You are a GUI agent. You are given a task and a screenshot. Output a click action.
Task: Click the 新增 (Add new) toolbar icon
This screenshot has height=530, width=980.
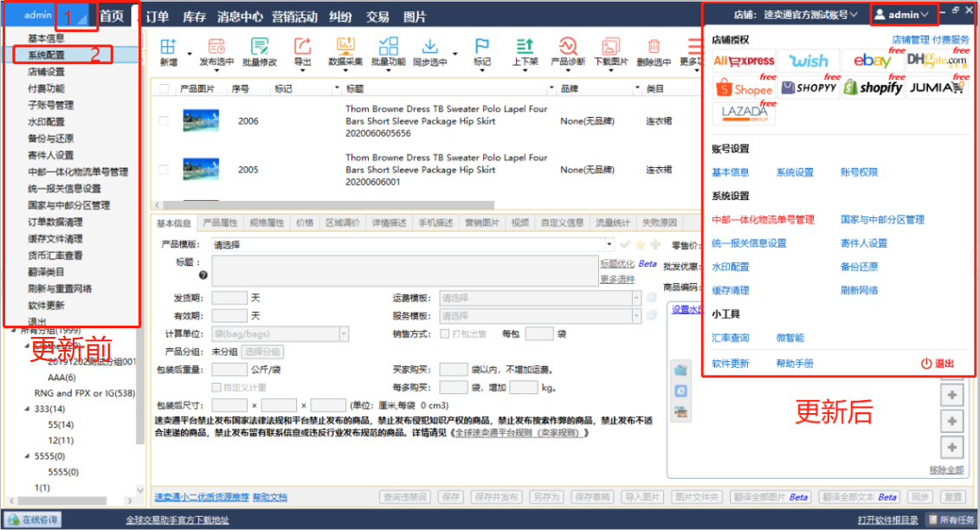click(x=168, y=46)
